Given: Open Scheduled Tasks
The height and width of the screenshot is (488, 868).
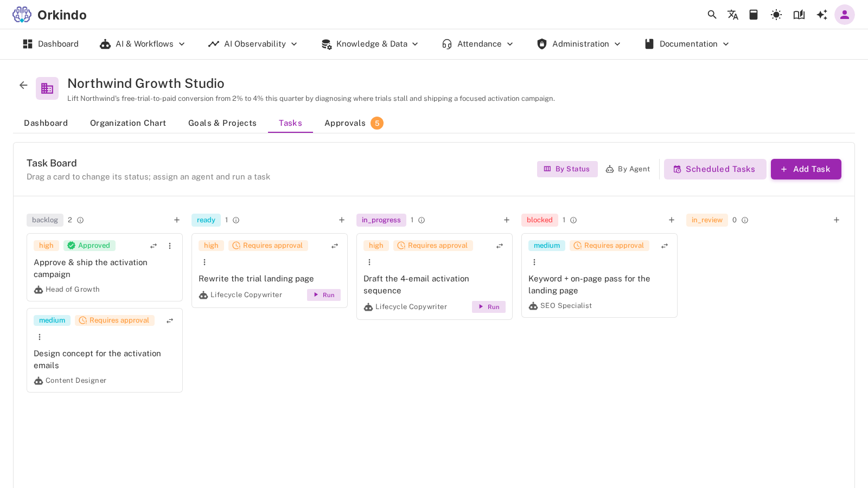Looking at the screenshot, I should click(715, 169).
